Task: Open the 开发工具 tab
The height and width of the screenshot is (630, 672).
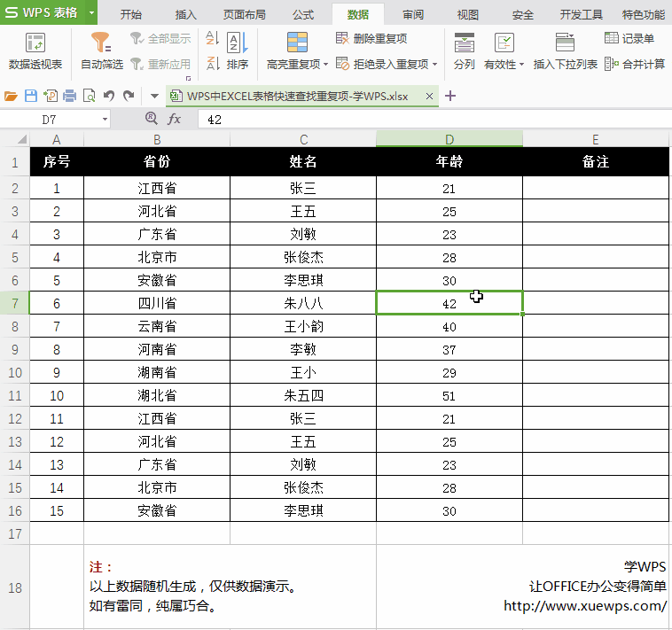Action: click(x=582, y=14)
